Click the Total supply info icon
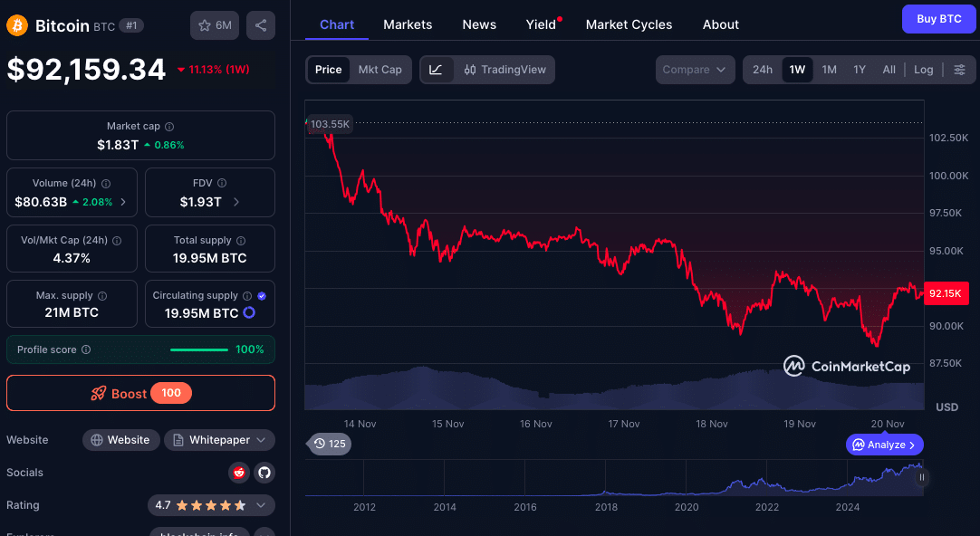The image size is (980, 536). tap(241, 241)
